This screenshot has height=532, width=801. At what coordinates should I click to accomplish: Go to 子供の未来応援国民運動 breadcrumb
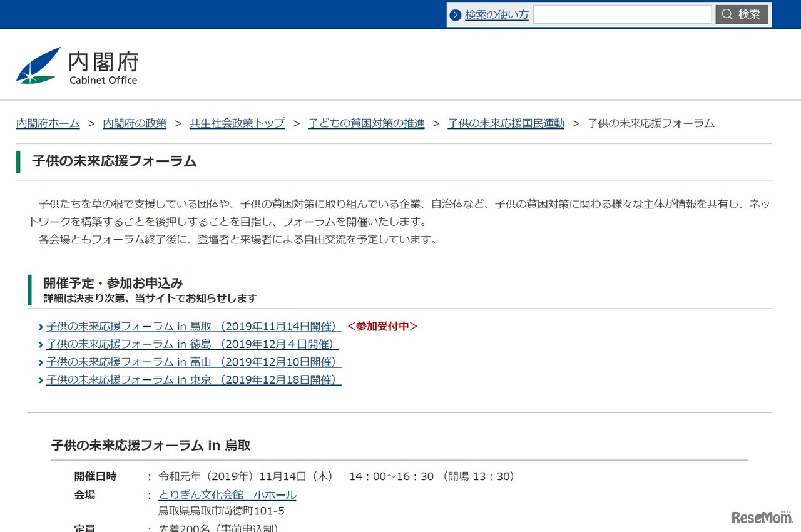[x=506, y=123]
